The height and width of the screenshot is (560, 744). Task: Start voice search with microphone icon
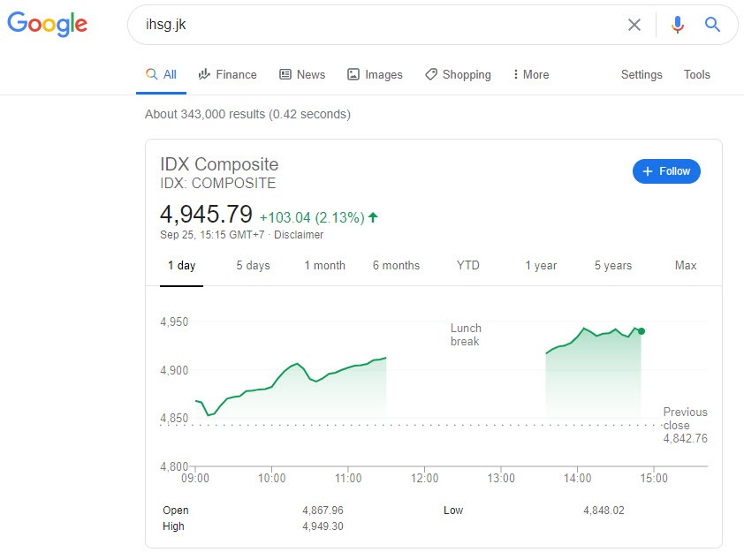point(678,24)
